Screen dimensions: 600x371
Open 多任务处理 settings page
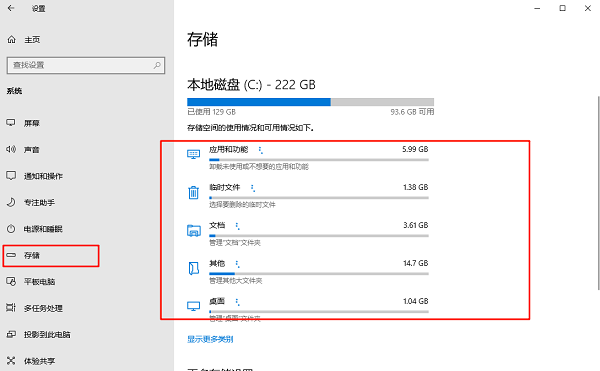click(43, 308)
